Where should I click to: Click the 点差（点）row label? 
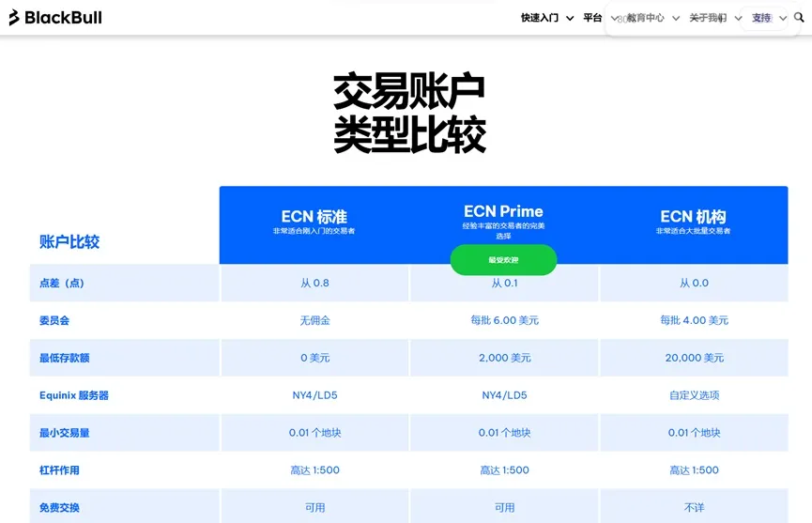click(x=62, y=284)
